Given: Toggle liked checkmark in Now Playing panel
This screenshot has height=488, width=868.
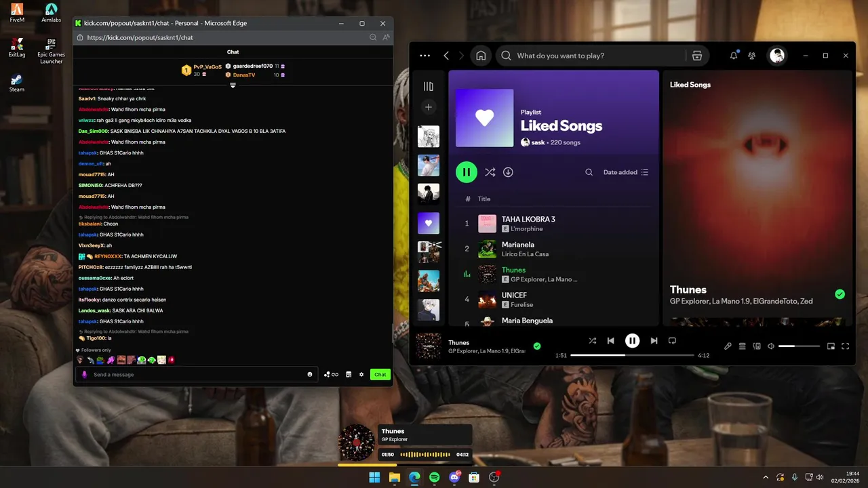Looking at the screenshot, I should pyautogui.click(x=840, y=294).
